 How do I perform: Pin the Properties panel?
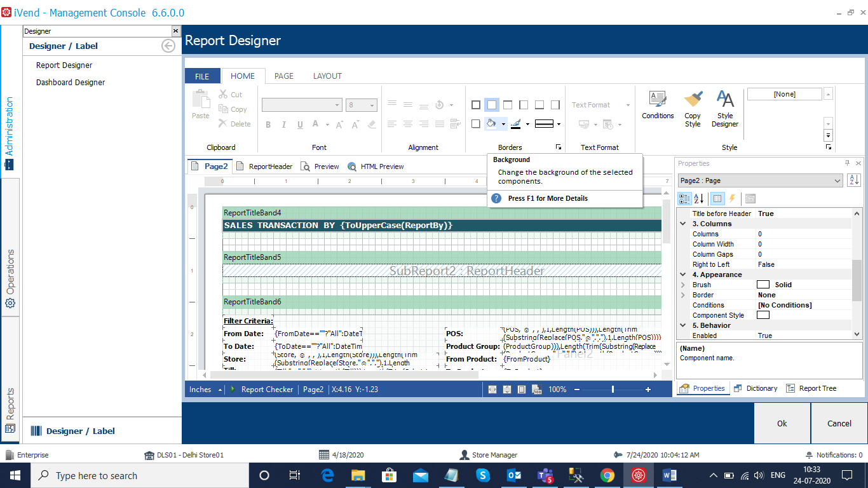click(847, 163)
